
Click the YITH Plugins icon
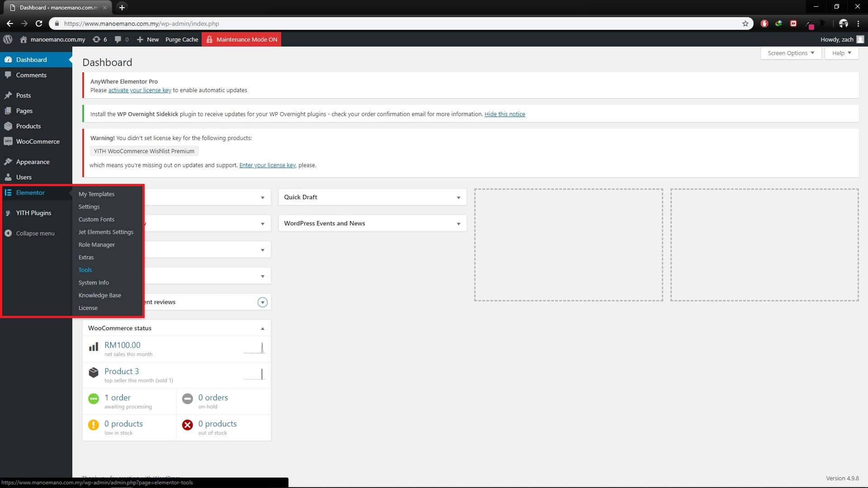8,213
